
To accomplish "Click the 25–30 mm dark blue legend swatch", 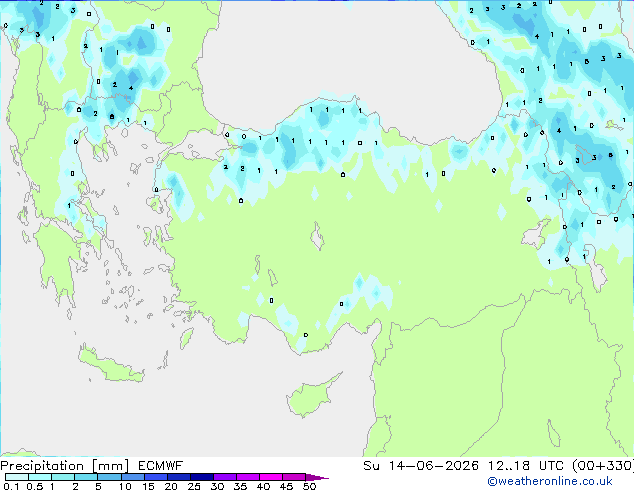I will click(201, 477).
